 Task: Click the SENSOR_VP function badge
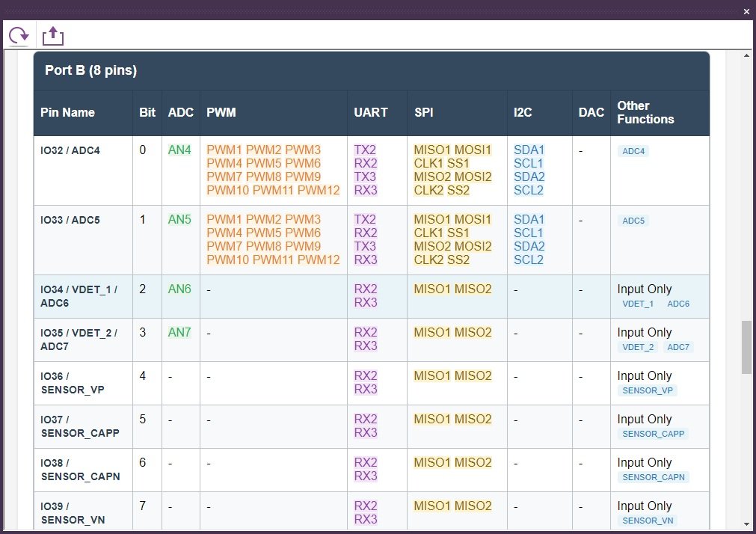[x=648, y=390]
